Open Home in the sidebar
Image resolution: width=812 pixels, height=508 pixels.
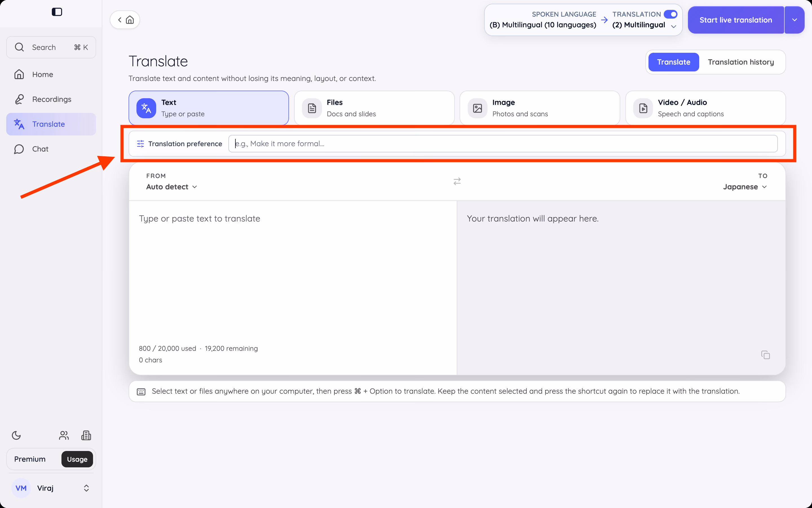pyautogui.click(x=51, y=74)
